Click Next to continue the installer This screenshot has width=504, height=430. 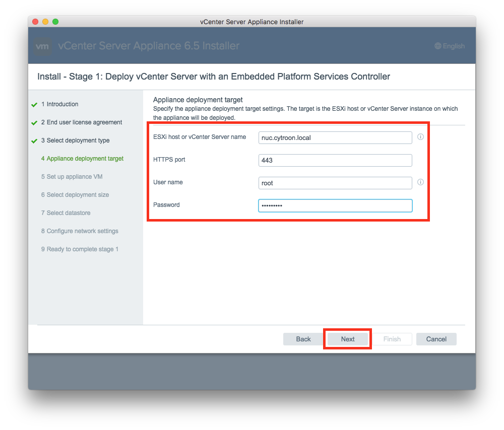(x=348, y=339)
